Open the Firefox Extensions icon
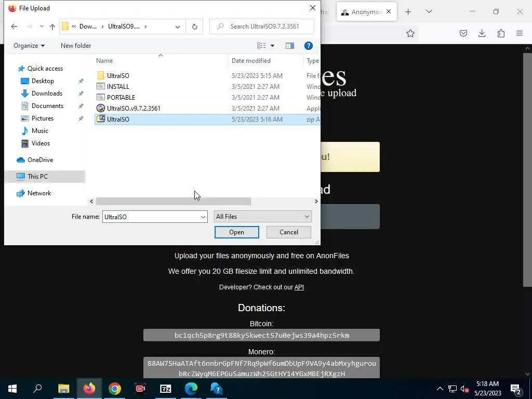The image size is (532, 399). 501,33
